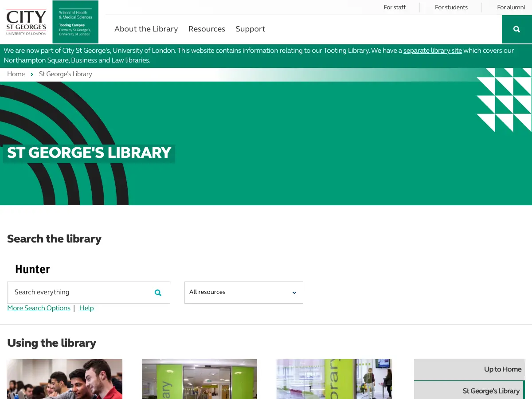Open the Support menu
This screenshot has height=399, width=532.
[x=250, y=29]
